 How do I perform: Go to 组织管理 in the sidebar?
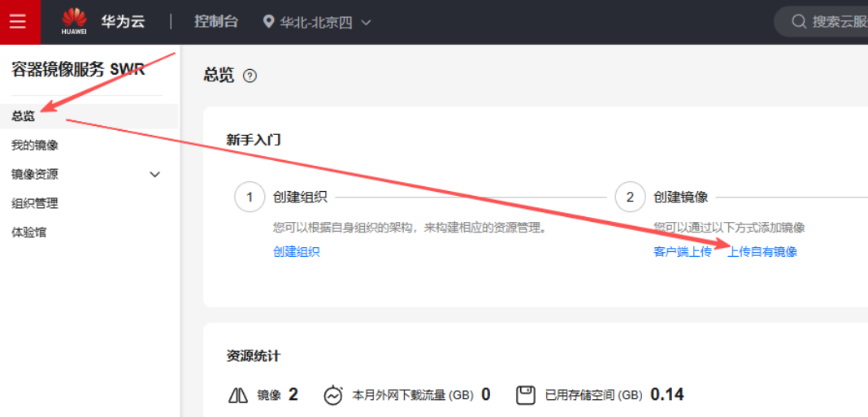[35, 203]
